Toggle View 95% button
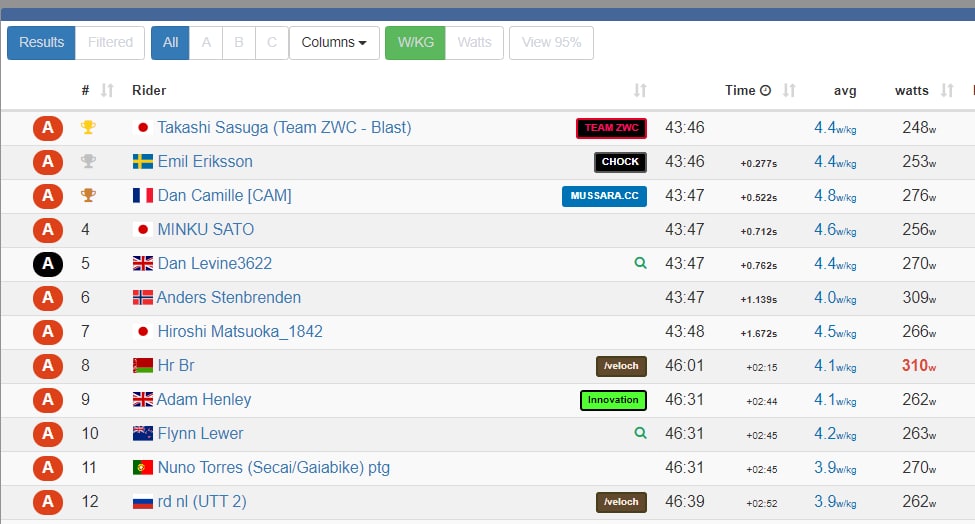This screenshot has height=524, width=975. click(x=552, y=43)
